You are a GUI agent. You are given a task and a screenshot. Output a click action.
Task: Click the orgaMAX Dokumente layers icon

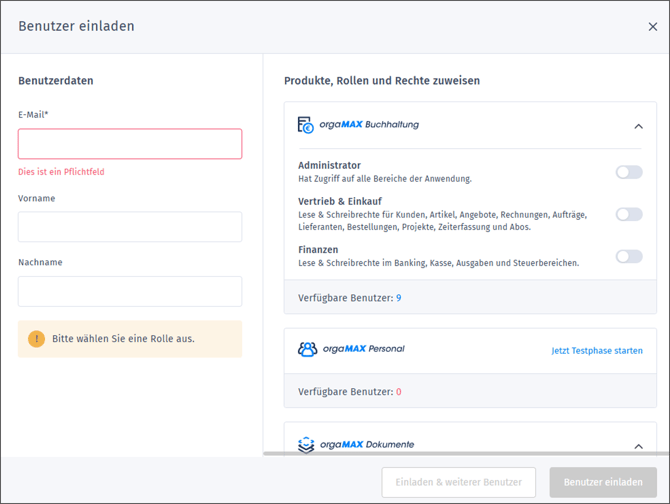(x=306, y=445)
